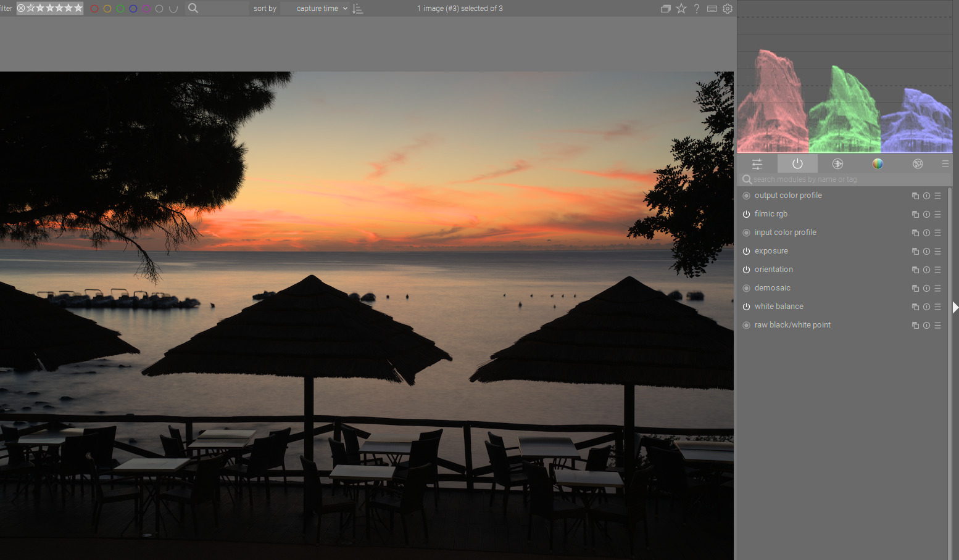
Task: Open the sort by capture time dropdown
Action: pos(317,9)
